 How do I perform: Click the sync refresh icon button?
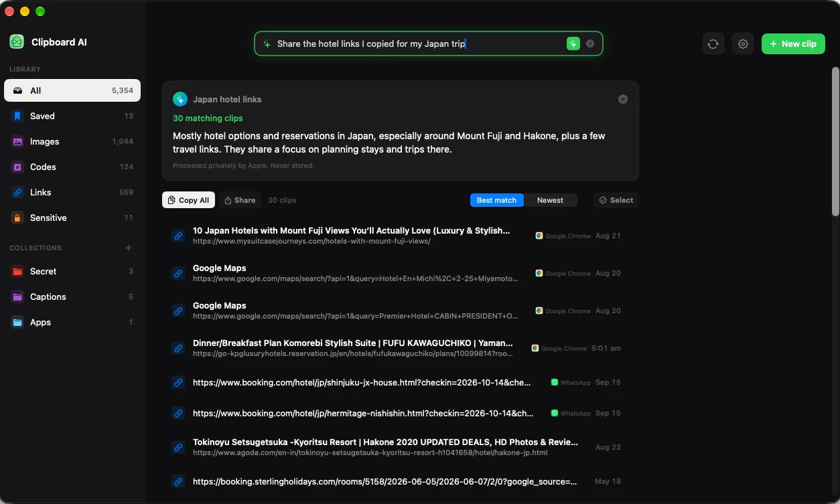point(713,44)
